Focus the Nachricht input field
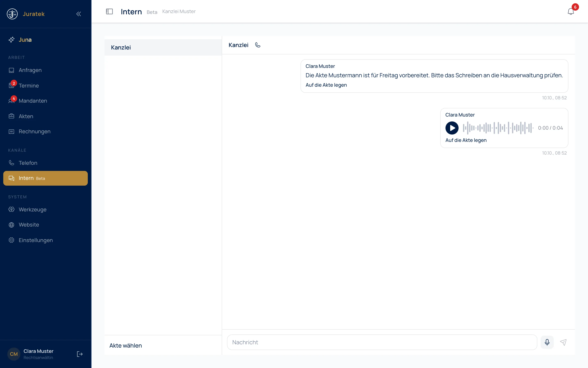588x368 pixels. [382, 342]
